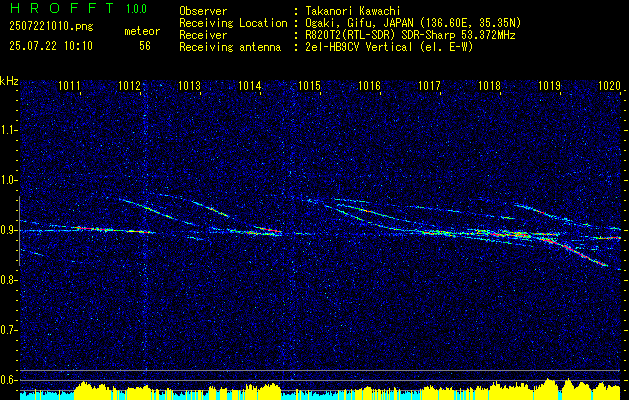Click the kHz axis unit label

point(9,81)
